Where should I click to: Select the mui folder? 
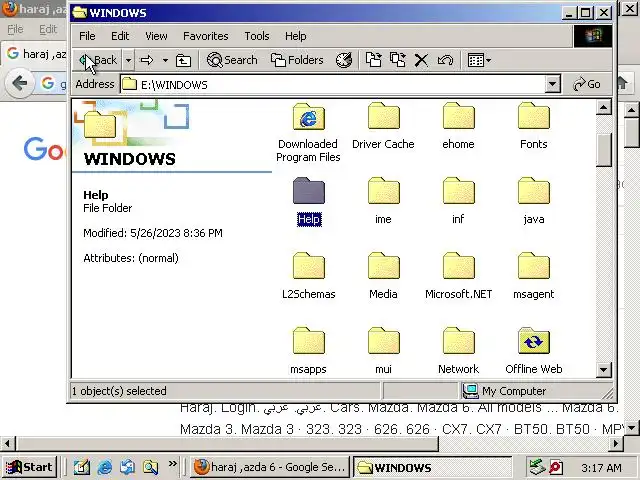coord(383,351)
